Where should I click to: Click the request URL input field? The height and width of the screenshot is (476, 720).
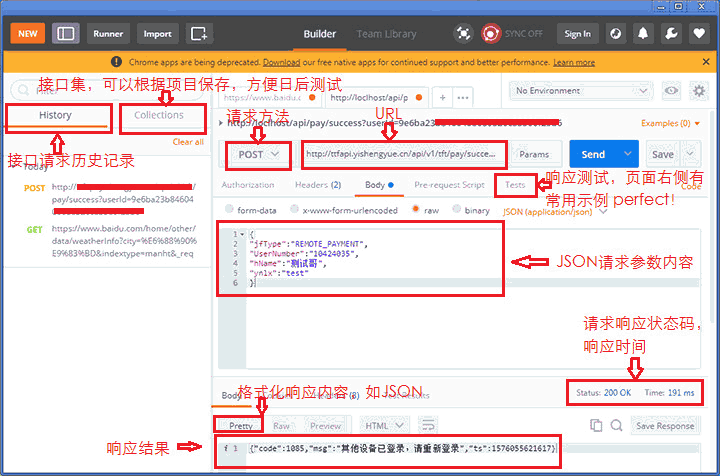(405, 154)
